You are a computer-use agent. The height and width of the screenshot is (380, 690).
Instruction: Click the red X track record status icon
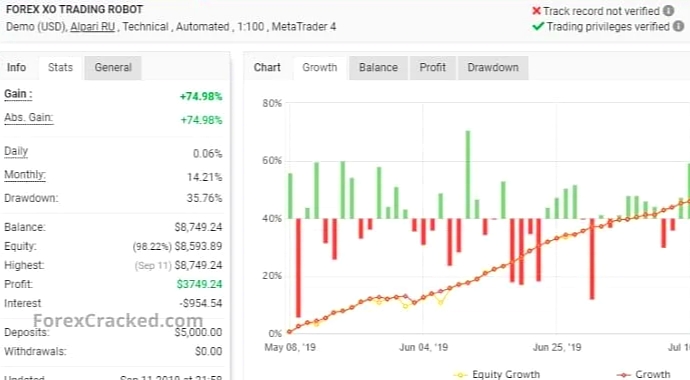pos(536,11)
